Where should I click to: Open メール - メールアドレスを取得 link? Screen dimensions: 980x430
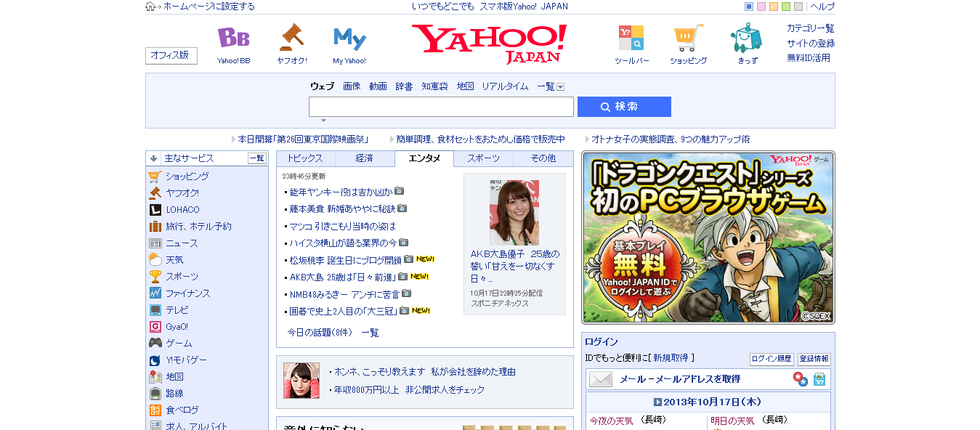click(680, 379)
